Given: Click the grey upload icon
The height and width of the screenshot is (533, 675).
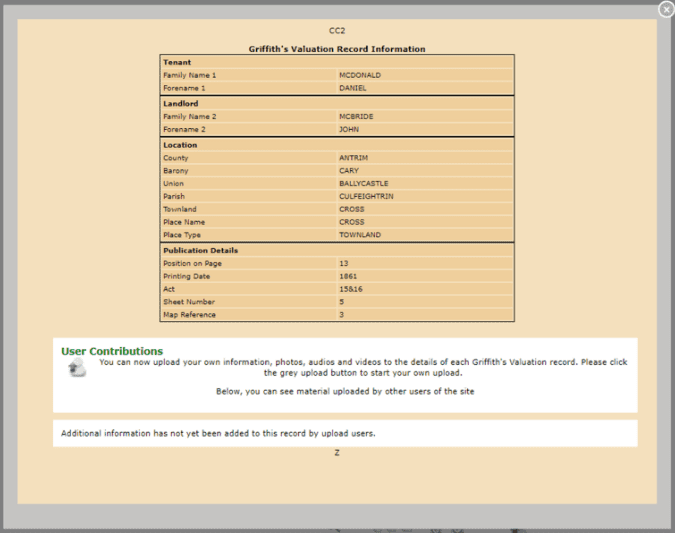Looking at the screenshot, I should pos(77,369).
